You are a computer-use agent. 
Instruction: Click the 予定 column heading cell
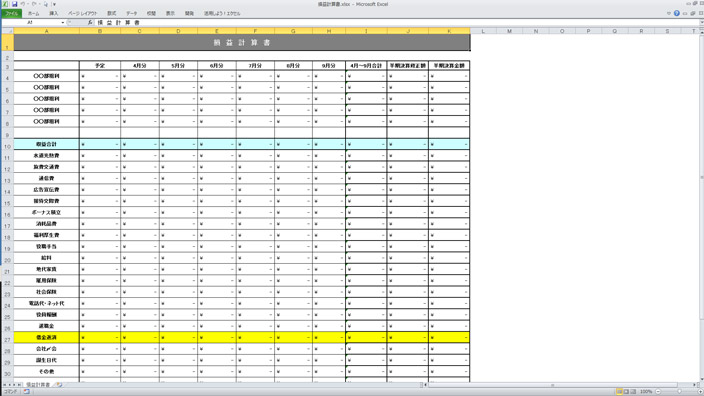100,66
